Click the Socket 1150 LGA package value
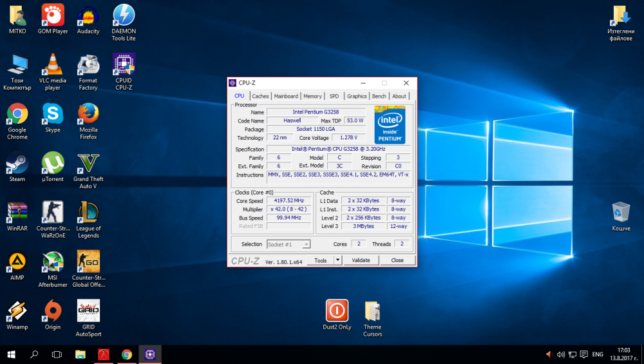Viewport: 644px width, 364px height. [x=316, y=129]
